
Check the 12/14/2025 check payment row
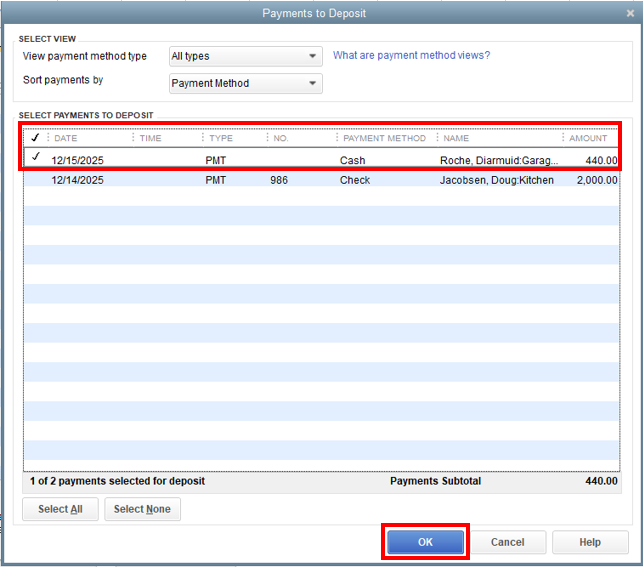[36, 180]
